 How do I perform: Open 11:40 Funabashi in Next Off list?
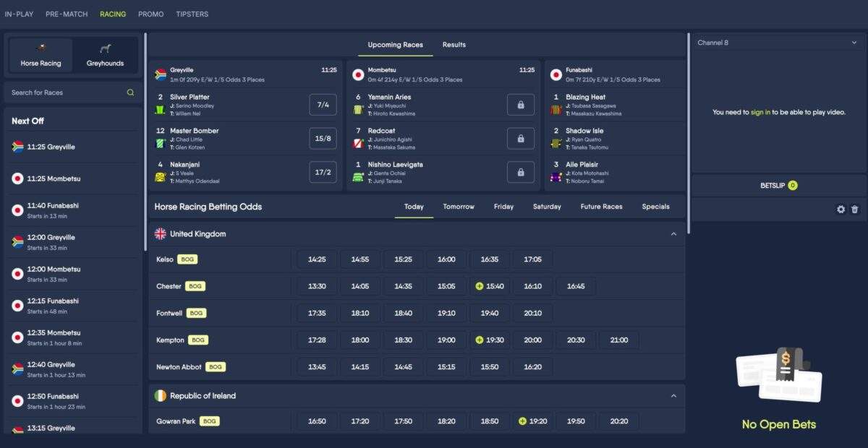click(73, 210)
